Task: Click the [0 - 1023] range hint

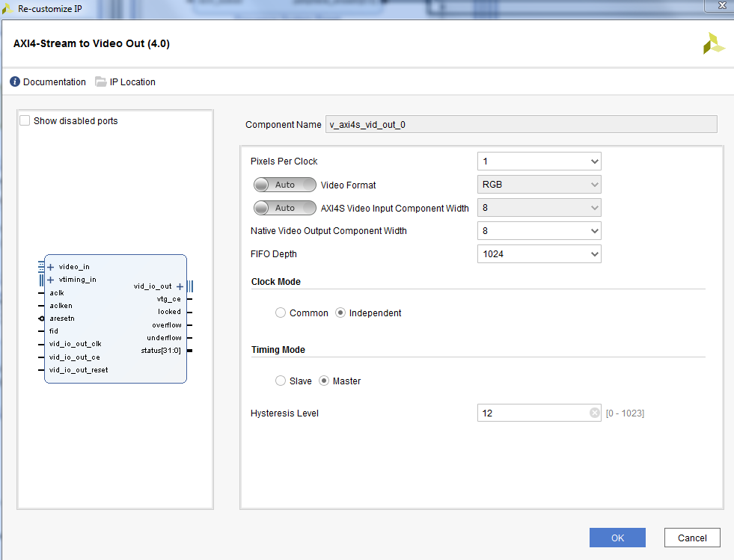Action: [625, 413]
